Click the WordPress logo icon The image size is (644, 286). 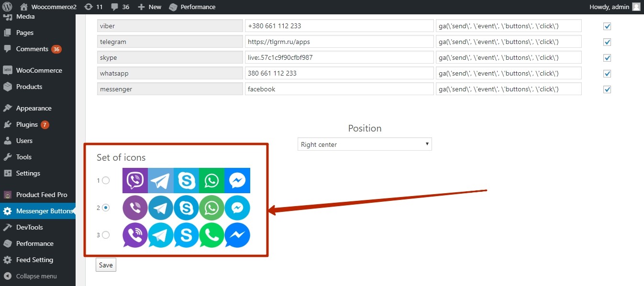coord(7,7)
